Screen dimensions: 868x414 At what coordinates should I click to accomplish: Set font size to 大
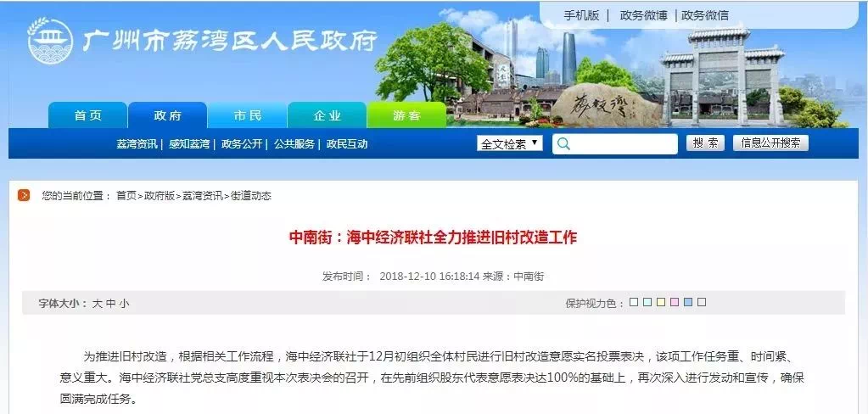98,304
